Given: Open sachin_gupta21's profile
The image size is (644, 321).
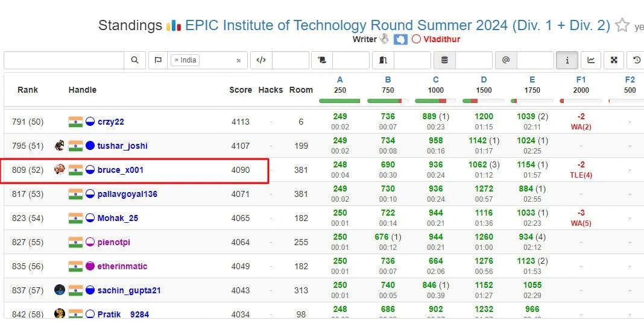Looking at the screenshot, I should pyautogui.click(x=129, y=290).
